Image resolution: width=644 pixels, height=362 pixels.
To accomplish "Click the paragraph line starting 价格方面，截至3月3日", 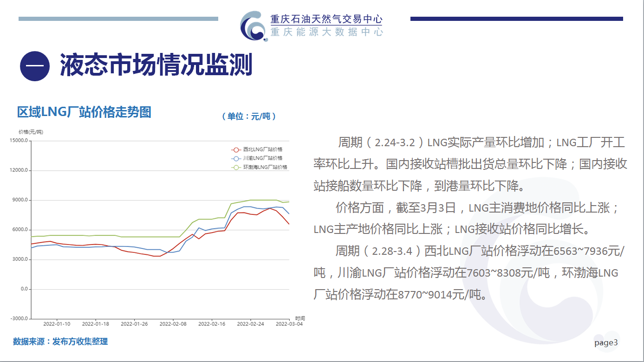I will coord(477,207).
